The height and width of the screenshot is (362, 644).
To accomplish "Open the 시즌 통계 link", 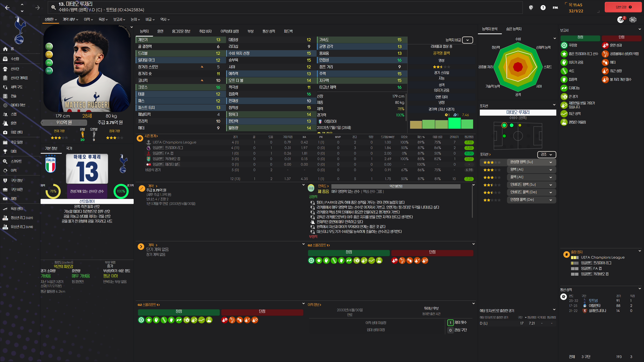I will [x=151, y=136].
